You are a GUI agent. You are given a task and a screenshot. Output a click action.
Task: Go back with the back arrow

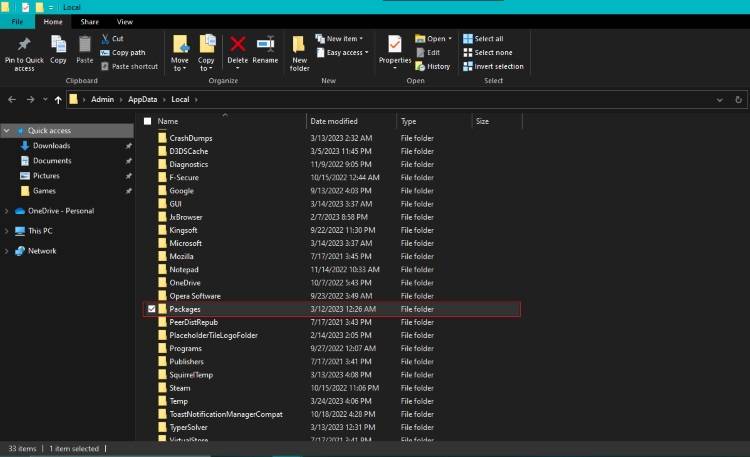[12, 100]
